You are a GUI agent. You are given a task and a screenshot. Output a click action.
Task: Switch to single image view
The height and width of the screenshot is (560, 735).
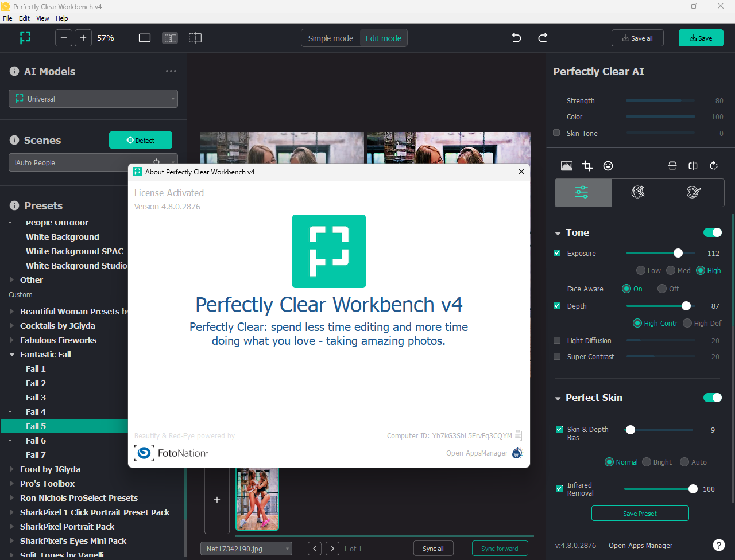(145, 38)
